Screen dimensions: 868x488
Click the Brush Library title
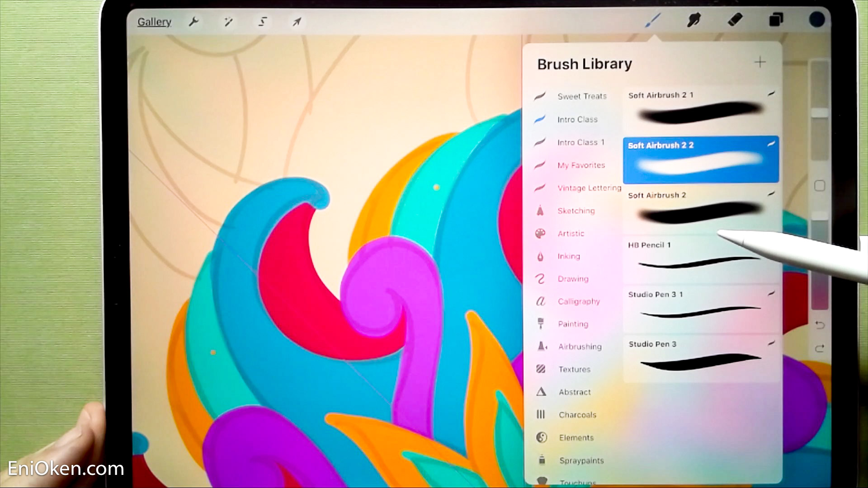585,64
